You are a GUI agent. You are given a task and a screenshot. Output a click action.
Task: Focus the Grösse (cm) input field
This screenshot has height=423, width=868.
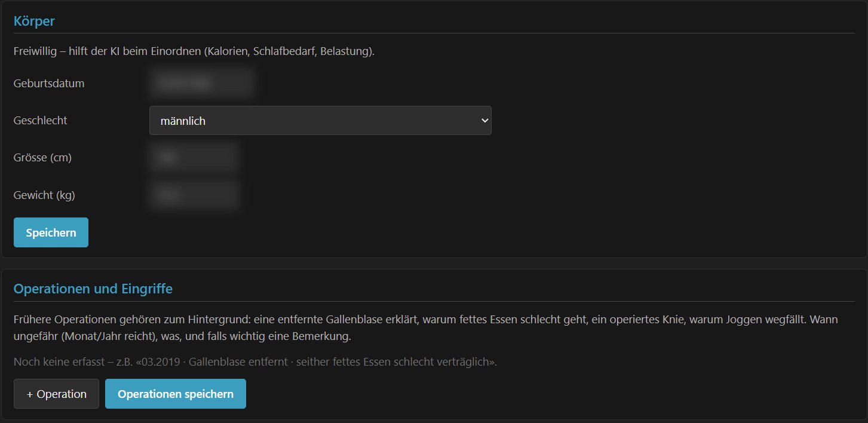tap(194, 158)
